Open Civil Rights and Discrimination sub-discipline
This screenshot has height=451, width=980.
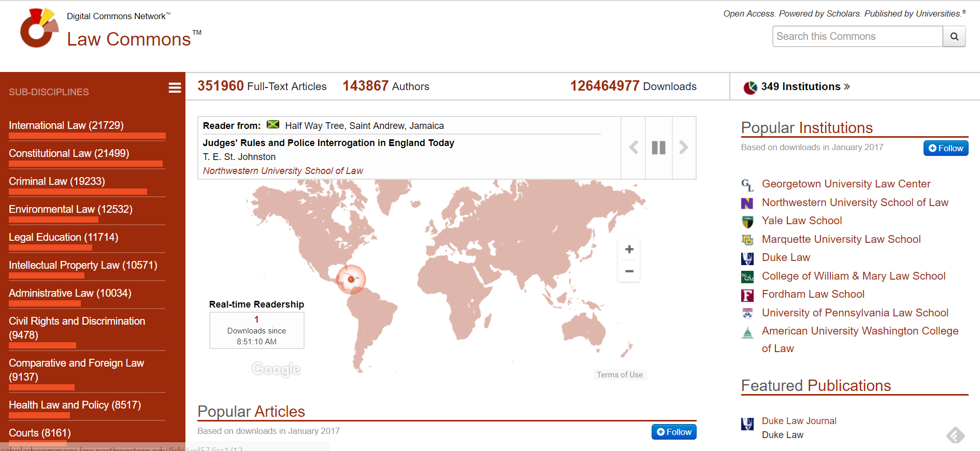click(x=77, y=328)
